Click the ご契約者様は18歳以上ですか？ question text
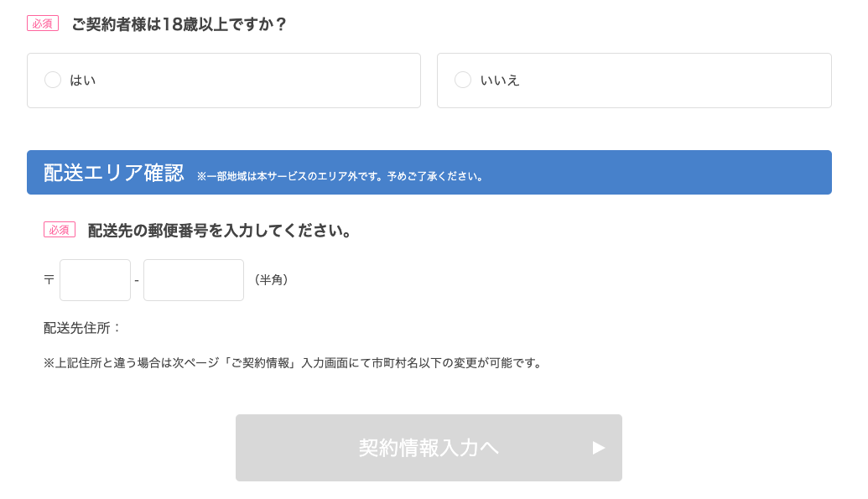Screen dimensions: 868x499 point(179,24)
